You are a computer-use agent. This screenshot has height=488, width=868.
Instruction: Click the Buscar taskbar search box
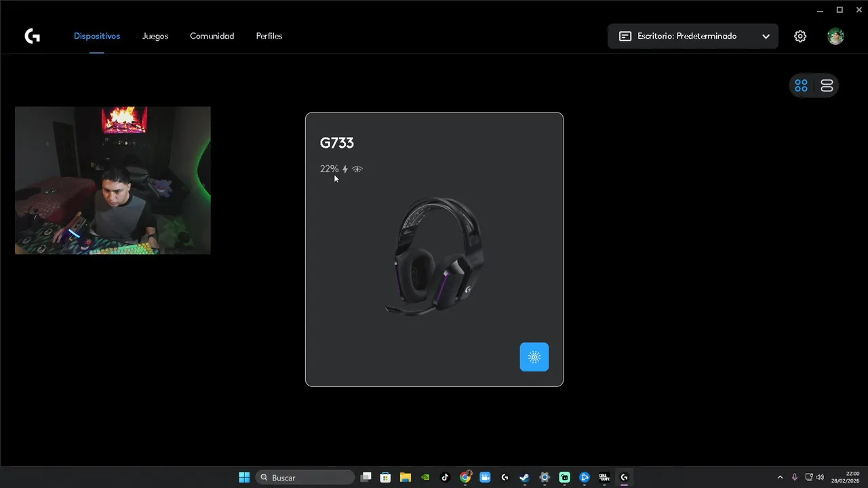coord(305,477)
